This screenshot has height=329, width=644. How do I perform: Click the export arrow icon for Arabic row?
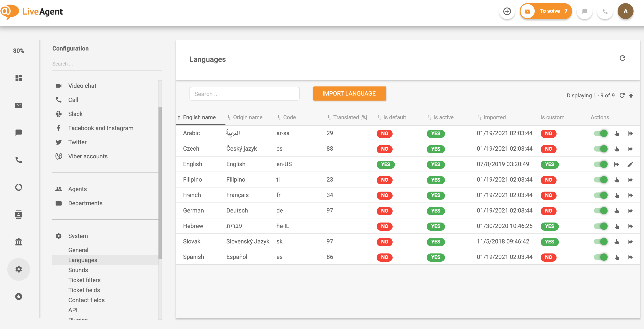(x=630, y=133)
